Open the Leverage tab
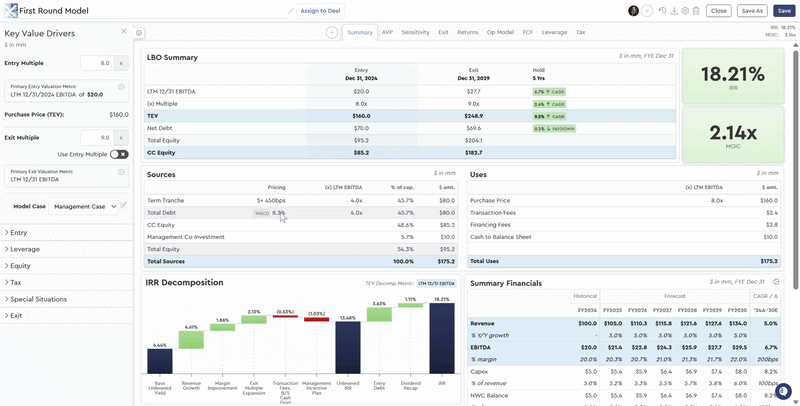The image size is (800, 406). pyautogui.click(x=554, y=32)
